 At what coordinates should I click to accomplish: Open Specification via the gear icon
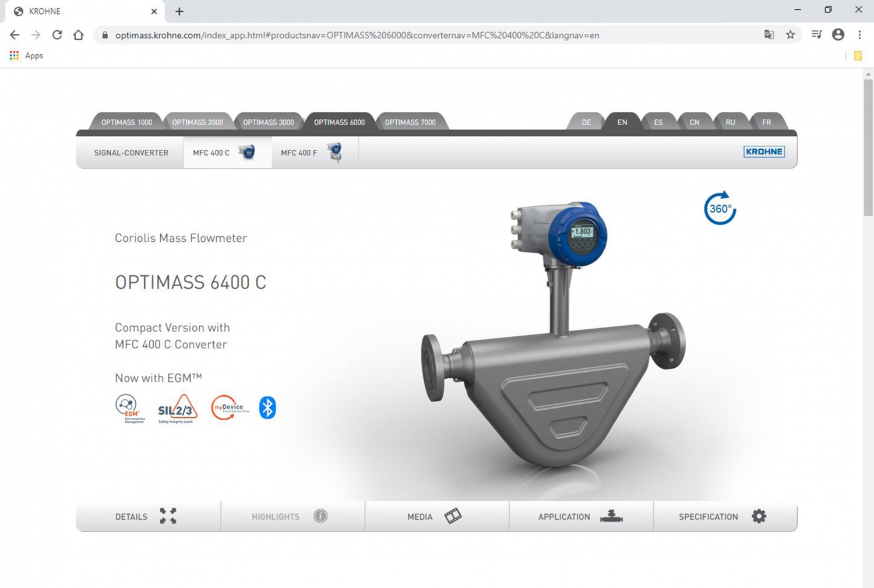tap(758, 516)
